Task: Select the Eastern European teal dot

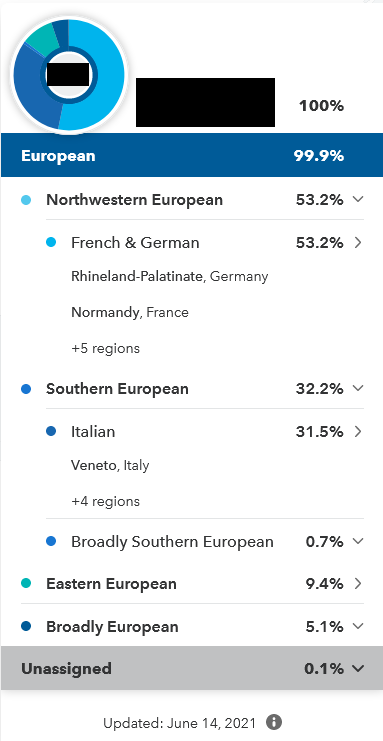Action: click(26, 584)
